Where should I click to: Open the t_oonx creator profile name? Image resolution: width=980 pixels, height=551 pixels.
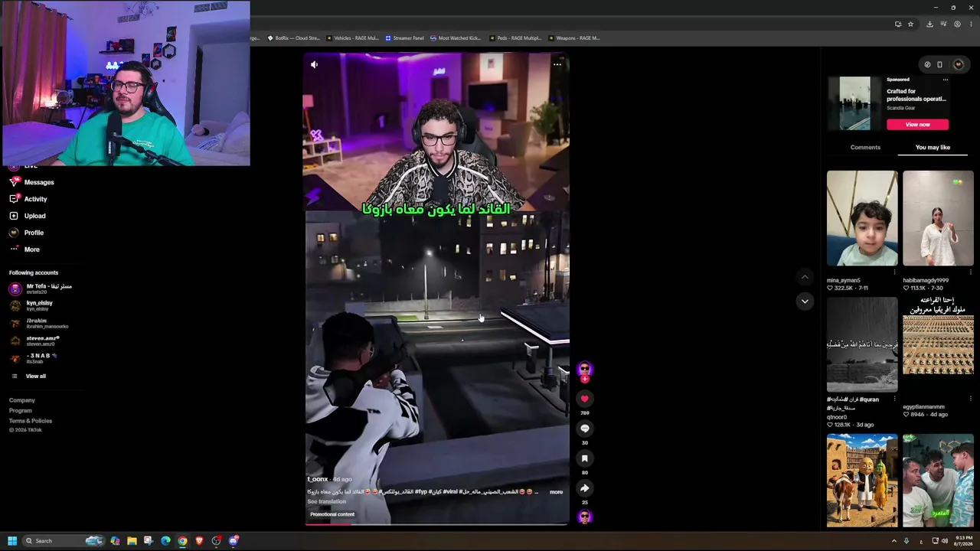pyautogui.click(x=318, y=479)
